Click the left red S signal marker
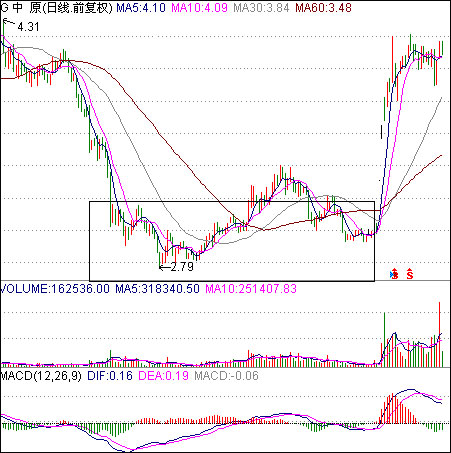The image size is (451, 453). (395, 274)
